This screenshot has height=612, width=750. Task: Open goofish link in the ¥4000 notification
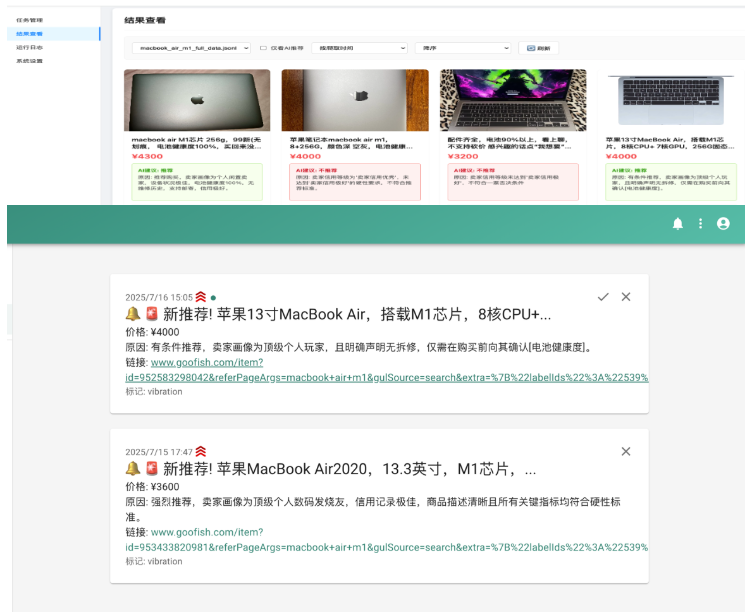point(207,362)
